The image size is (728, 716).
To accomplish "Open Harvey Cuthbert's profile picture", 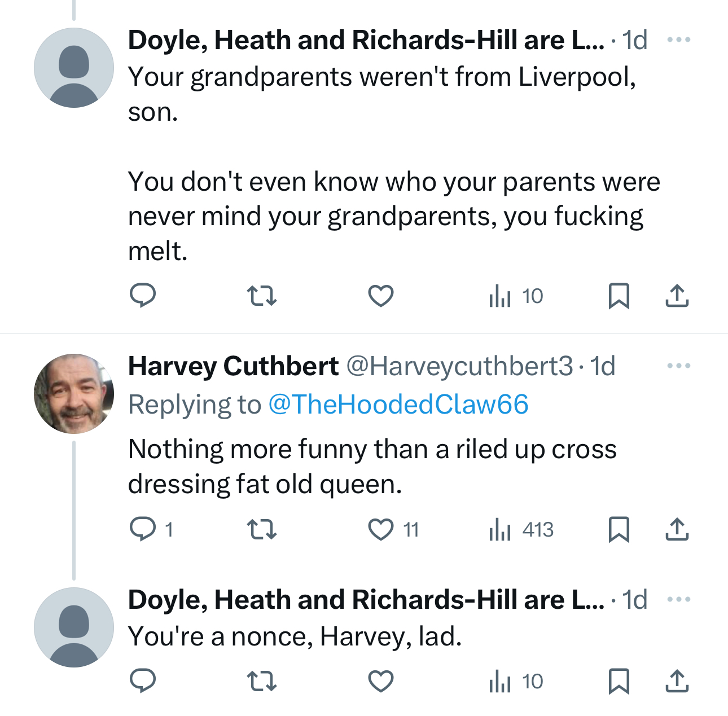I will coord(74,394).
